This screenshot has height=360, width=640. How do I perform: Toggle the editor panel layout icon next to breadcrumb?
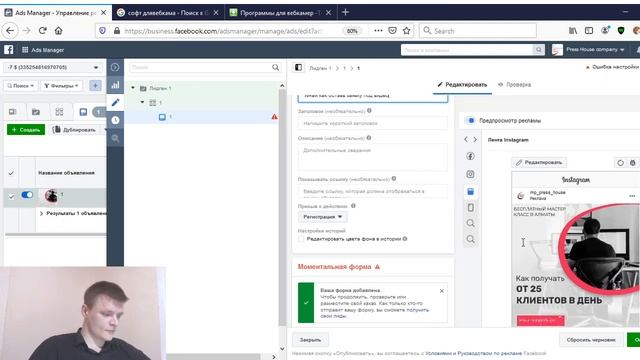click(298, 68)
